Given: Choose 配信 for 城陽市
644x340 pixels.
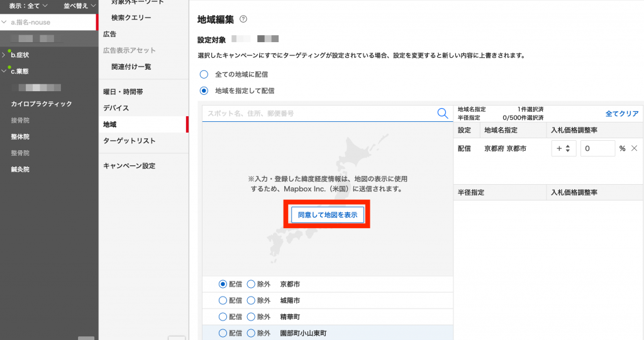Looking at the screenshot, I should tap(223, 300).
